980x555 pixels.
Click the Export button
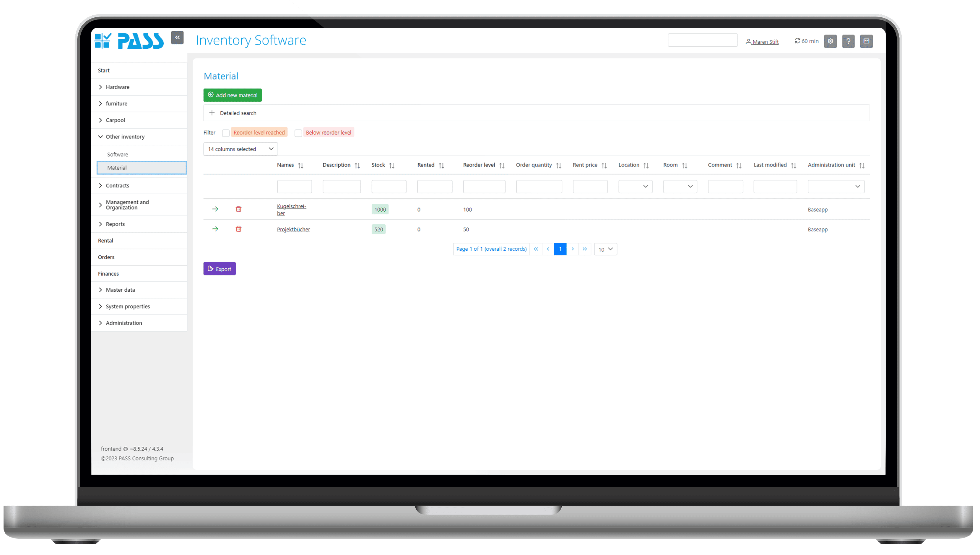tap(220, 268)
